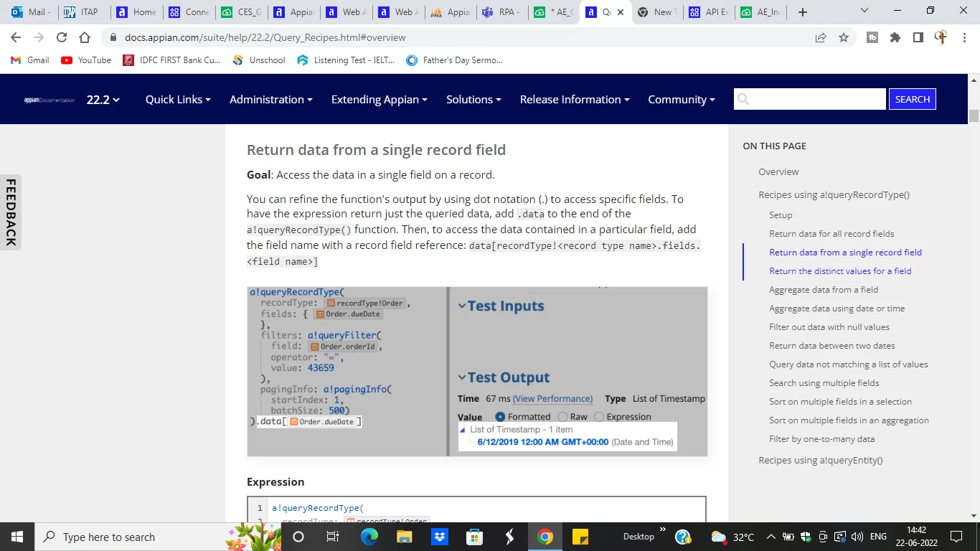This screenshot has height=551, width=980.
Task: Go back to the previous page
Action: [x=16, y=37]
